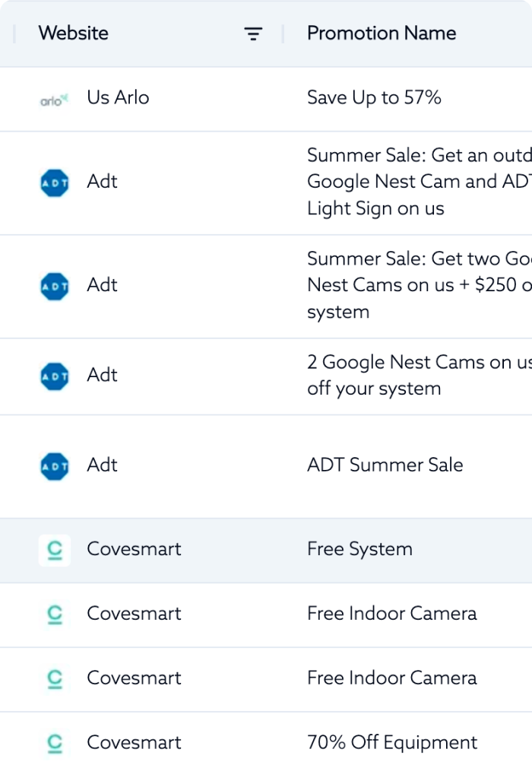
Task: Open Summer Sale two Nest Cams promotion
Action: click(420, 285)
